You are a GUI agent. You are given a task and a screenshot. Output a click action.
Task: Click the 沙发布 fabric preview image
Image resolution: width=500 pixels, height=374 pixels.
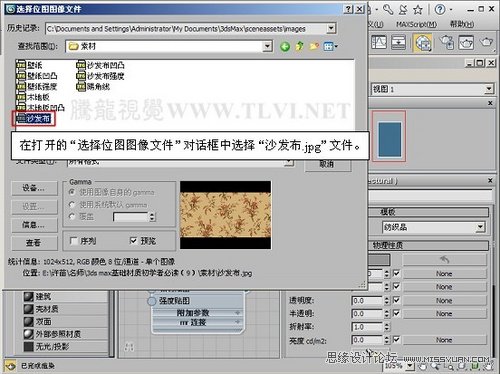[x=226, y=215]
